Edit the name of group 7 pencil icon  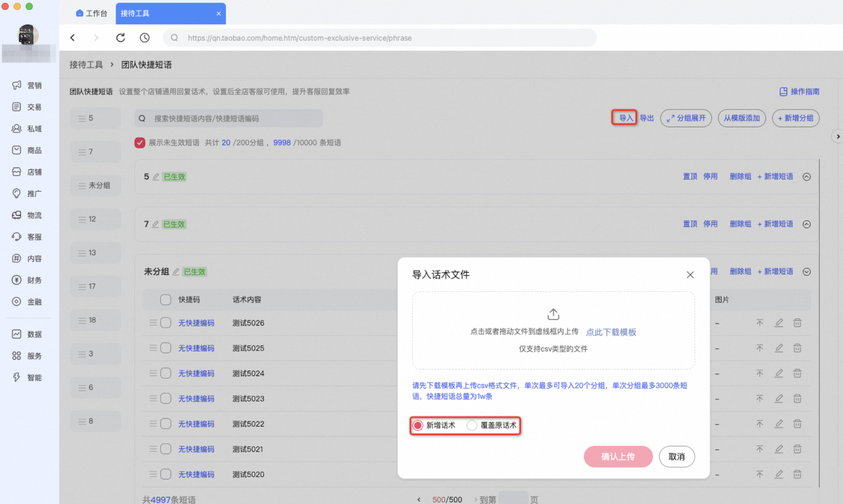click(x=155, y=224)
